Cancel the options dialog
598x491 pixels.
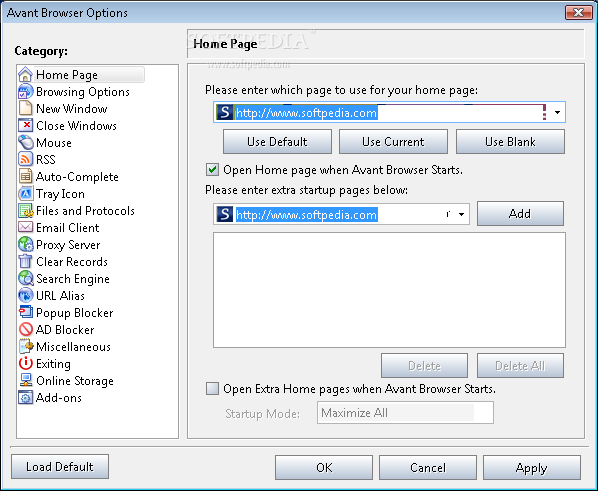click(428, 467)
